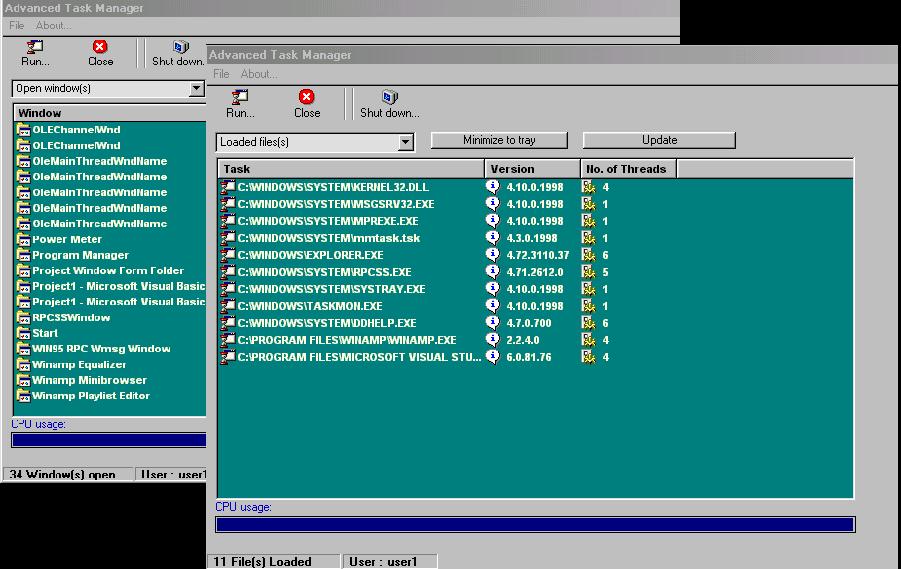Click task icon beside MSGSRV32.EXE

[x=228, y=203]
